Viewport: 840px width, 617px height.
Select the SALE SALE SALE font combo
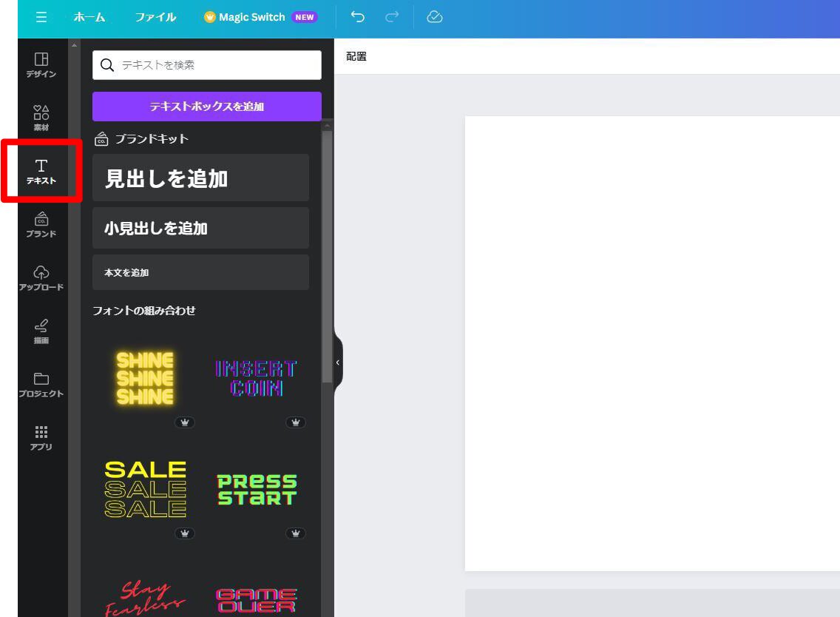[x=145, y=489]
